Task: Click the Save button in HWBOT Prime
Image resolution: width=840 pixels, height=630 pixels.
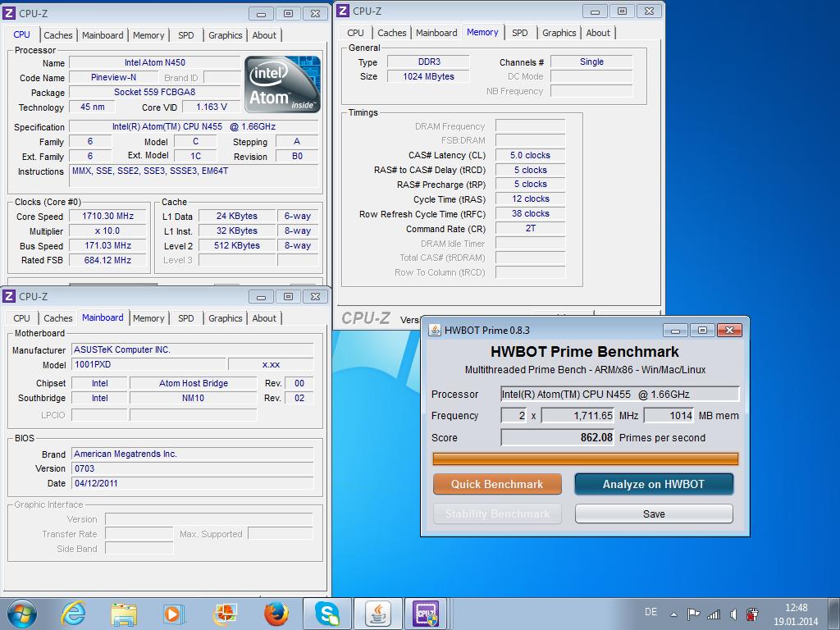Action: (654, 514)
